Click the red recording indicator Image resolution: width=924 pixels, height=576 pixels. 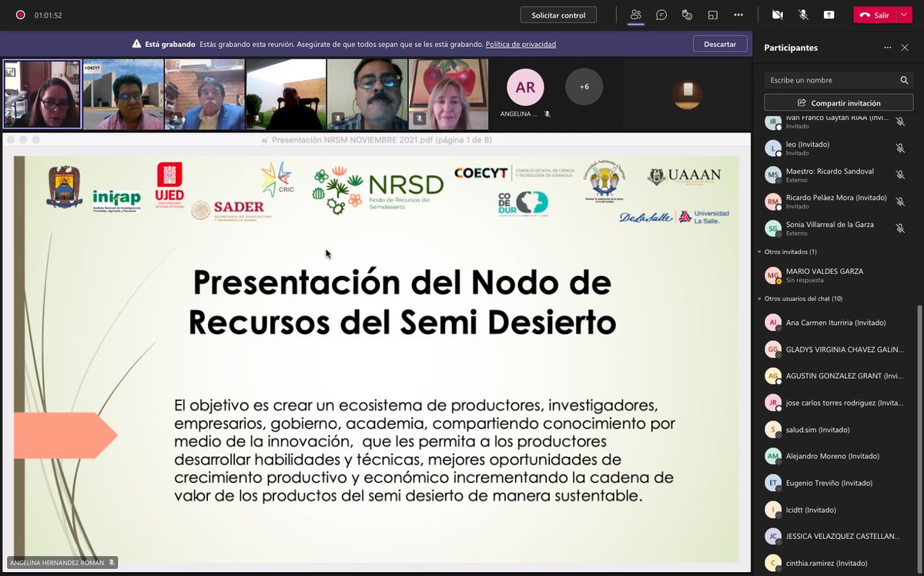(19, 15)
